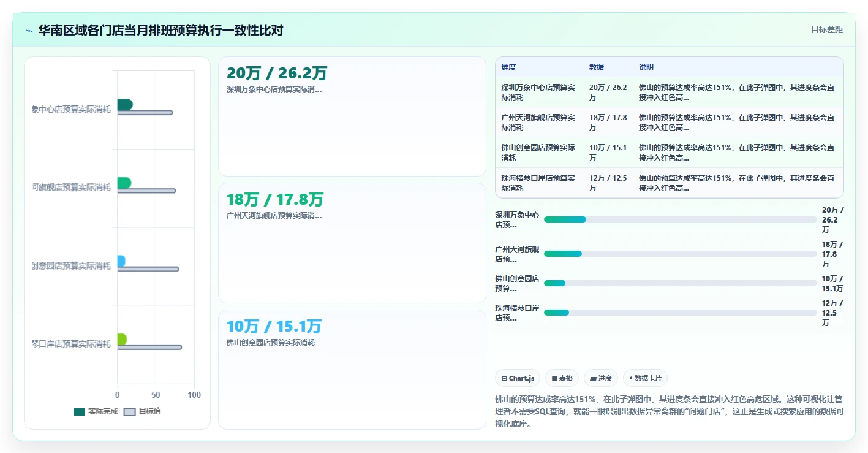Click the 表格 tag chip
Screen dimensions: 868x453
562,378
